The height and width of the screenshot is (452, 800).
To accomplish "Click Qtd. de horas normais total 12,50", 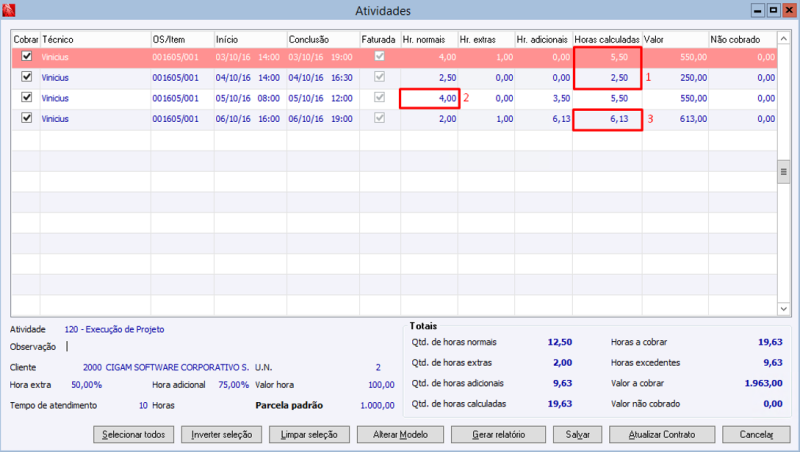I will pos(560,342).
